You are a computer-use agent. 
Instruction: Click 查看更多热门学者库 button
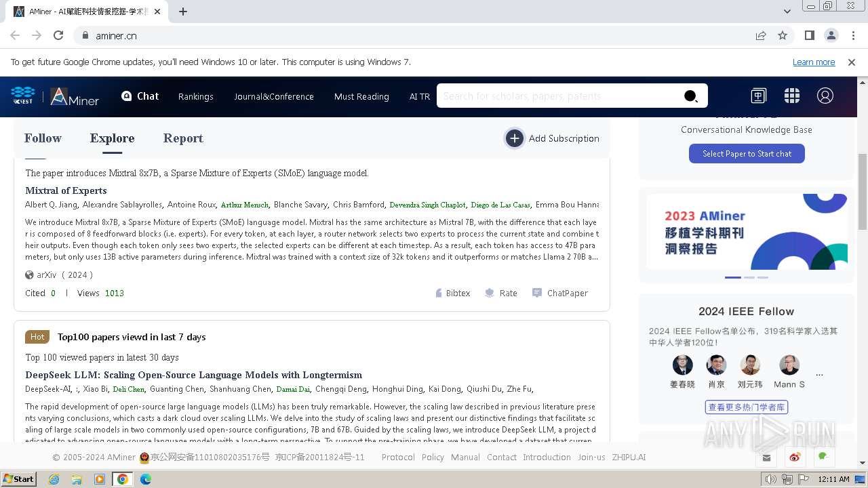pos(747,407)
